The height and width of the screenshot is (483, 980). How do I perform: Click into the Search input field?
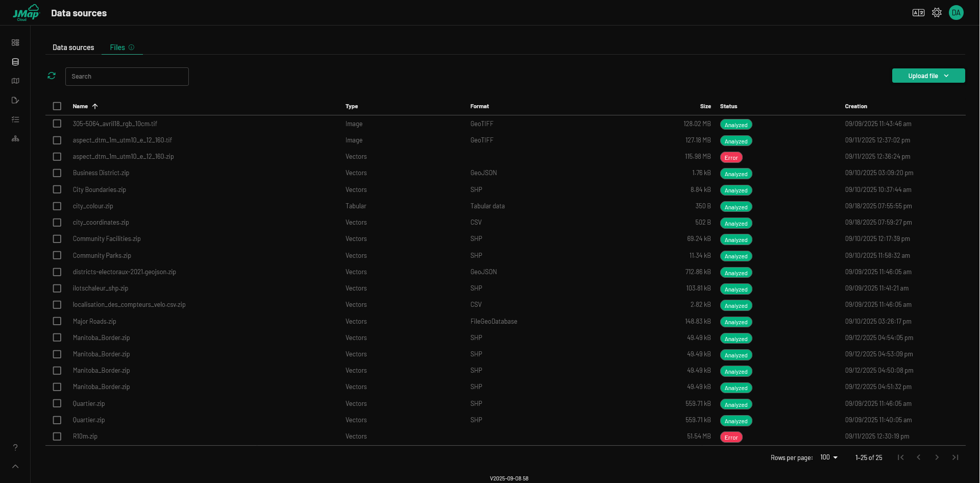pos(127,77)
